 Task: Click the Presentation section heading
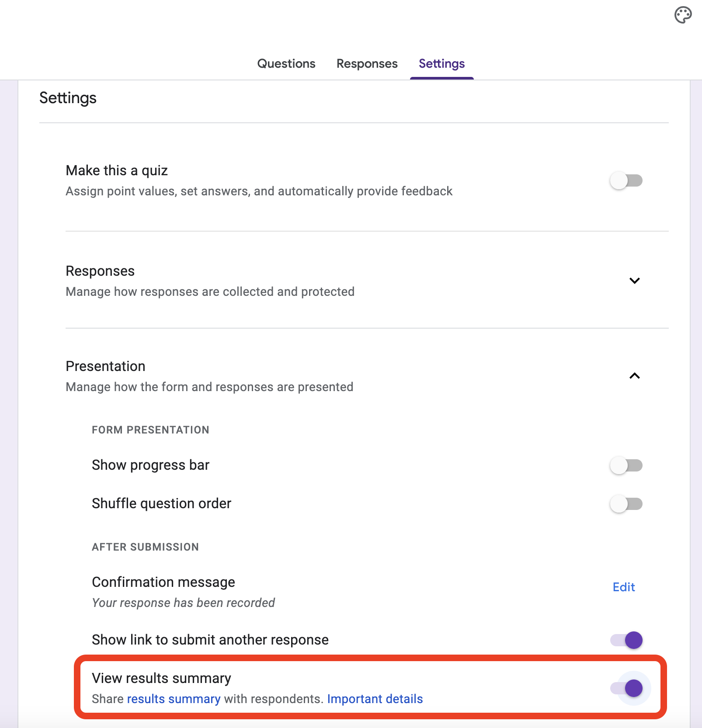(105, 366)
